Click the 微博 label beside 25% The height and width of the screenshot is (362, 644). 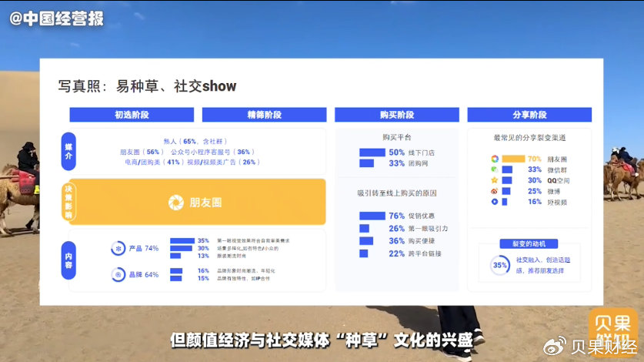point(554,191)
